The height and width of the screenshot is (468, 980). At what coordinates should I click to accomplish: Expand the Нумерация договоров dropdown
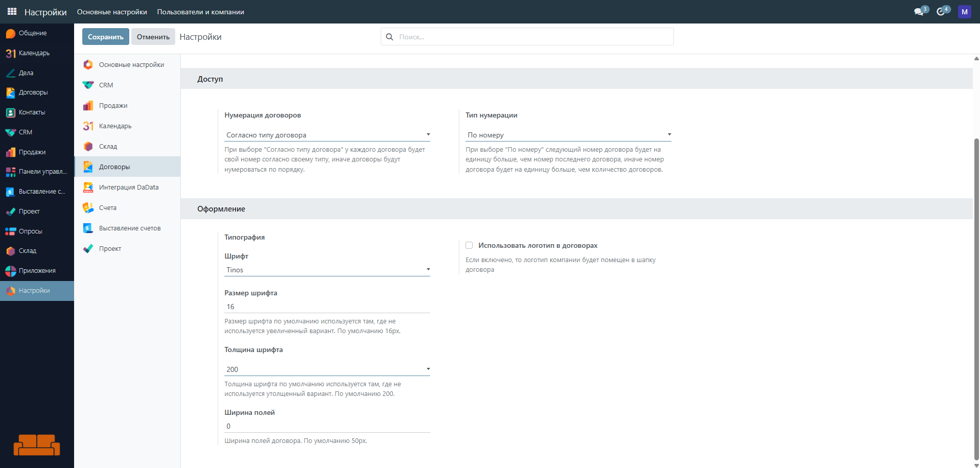(327, 135)
